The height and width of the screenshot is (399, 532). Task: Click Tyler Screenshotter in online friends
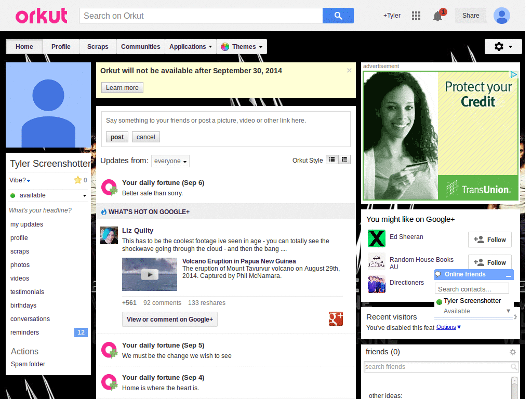[x=472, y=301]
